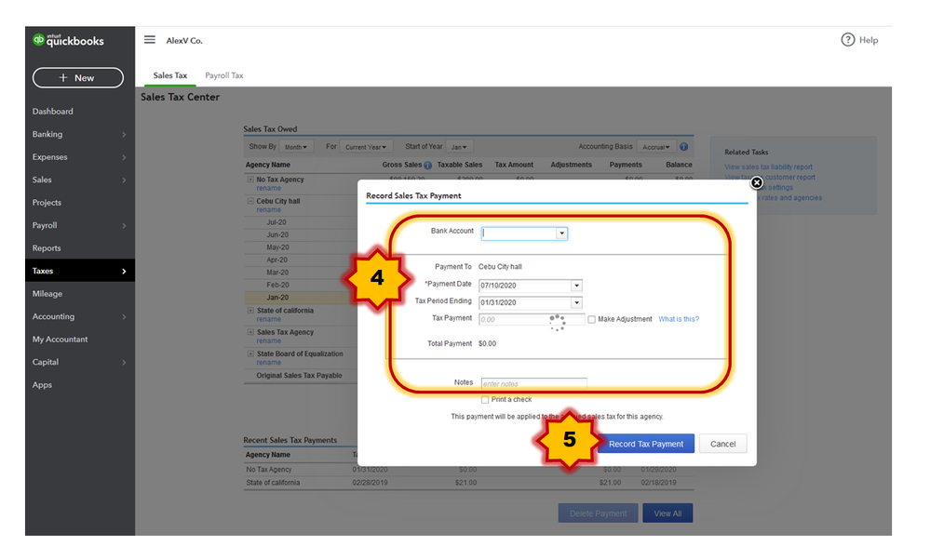This screenshot has width=930, height=560.
Task: Click the Help question mark icon
Action: coord(847,40)
